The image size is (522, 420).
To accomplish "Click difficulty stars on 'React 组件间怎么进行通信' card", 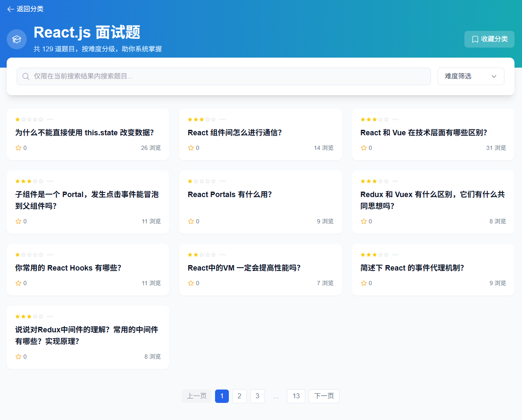I will coord(202,119).
